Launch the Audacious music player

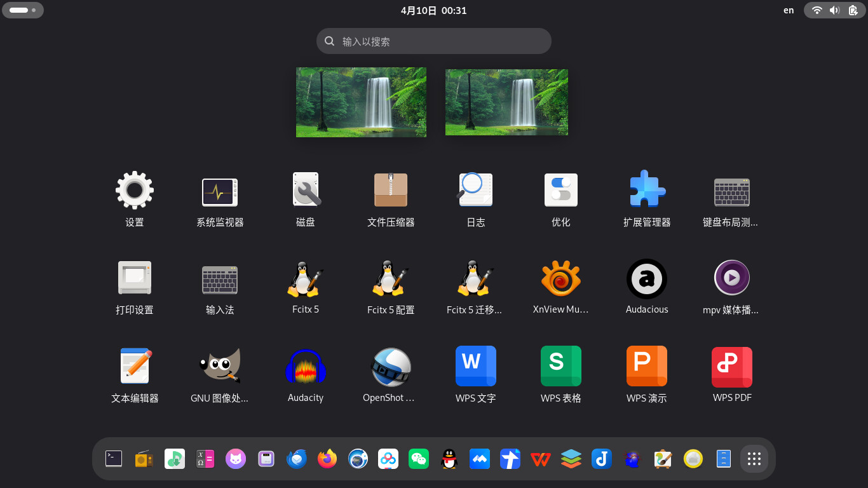pyautogui.click(x=646, y=279)
